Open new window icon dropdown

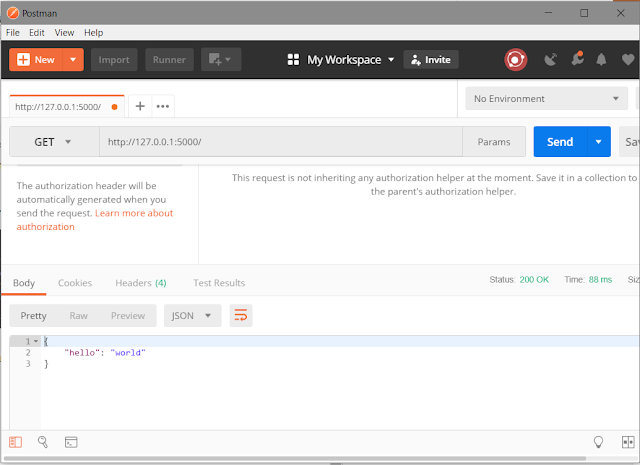pyautogui.click(x=221, y=60)
